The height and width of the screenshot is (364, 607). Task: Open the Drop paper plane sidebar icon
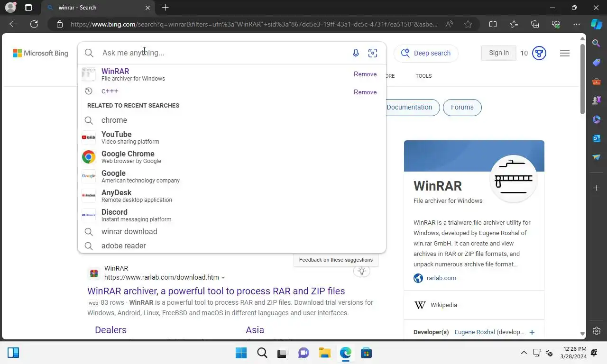597,157
